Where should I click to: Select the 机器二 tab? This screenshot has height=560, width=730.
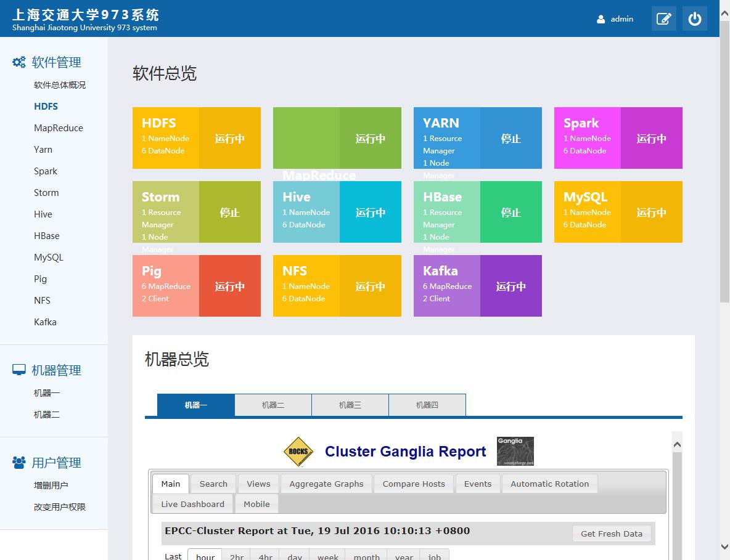tap(273, 405)
